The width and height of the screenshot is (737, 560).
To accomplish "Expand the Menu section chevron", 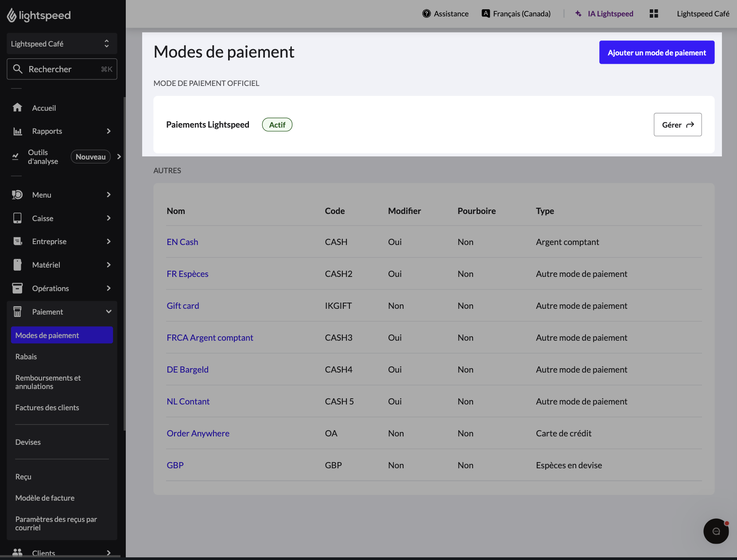I will pyautogui.click(x=109, y=194).
